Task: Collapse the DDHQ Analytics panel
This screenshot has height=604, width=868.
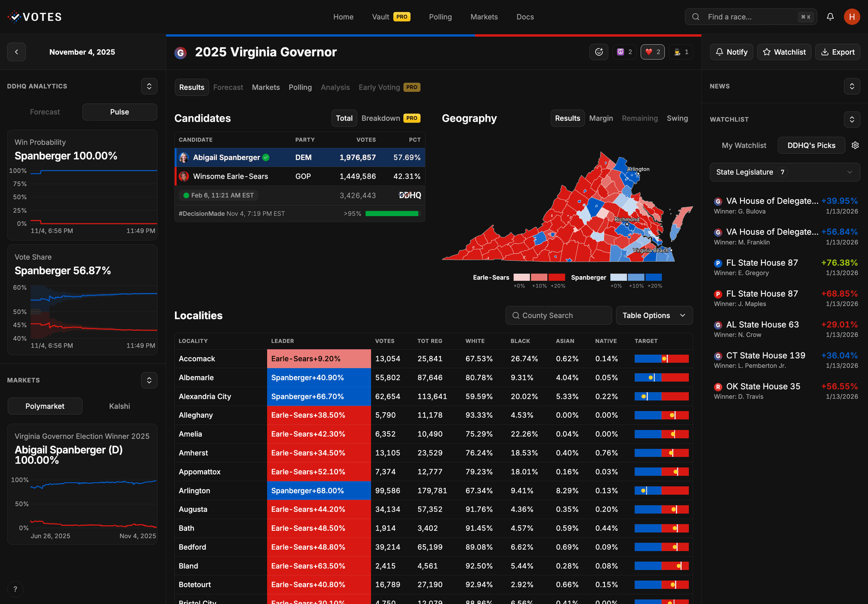Action: 149,86
